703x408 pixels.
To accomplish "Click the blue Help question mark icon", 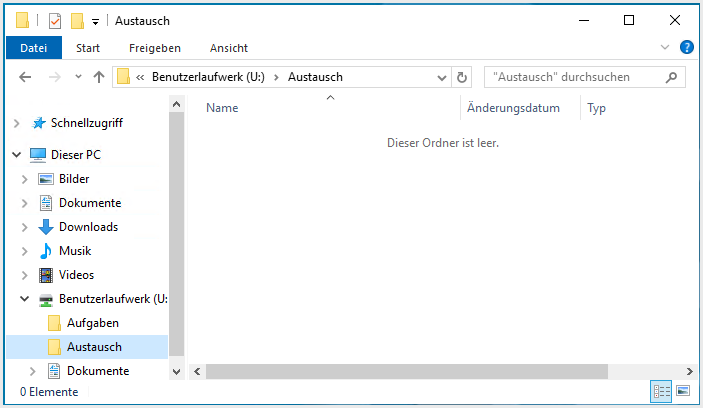I will pyautogui.click(x=687, y=47).
